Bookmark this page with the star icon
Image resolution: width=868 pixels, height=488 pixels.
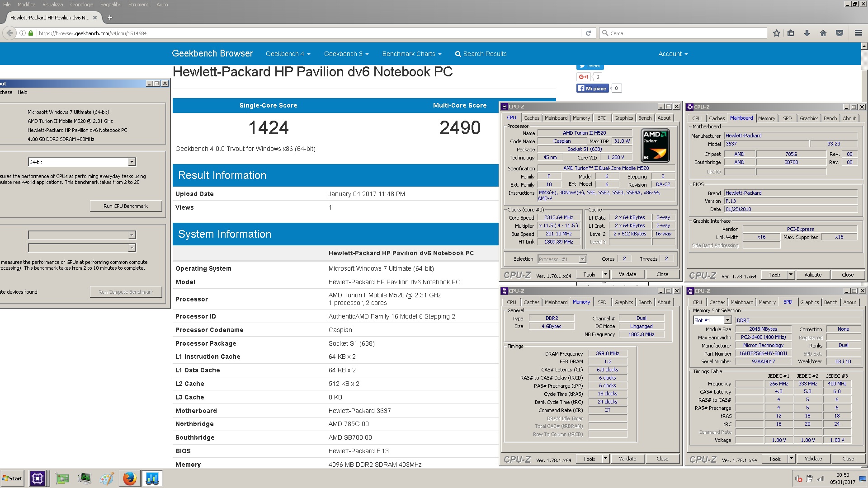[x=777, y=33]
